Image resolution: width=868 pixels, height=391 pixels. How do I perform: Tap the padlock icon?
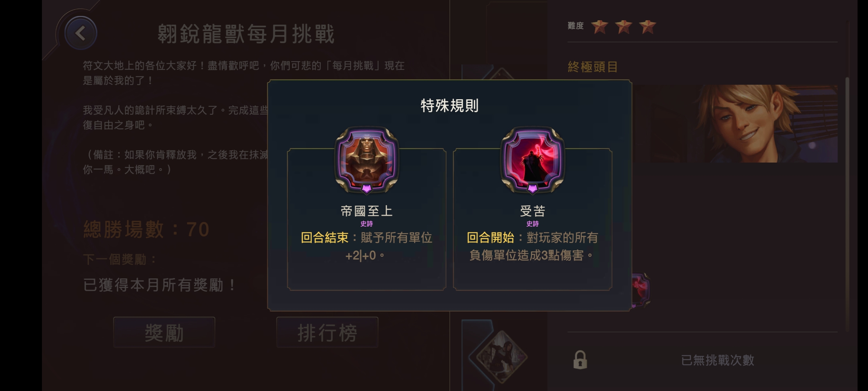[580, 360]
